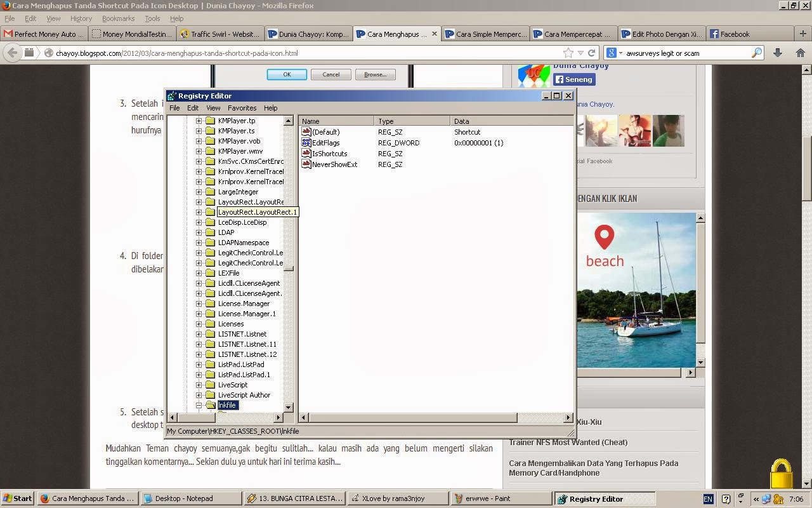Click the Cancel button on the webpage
Screen dimensions: 812x508
(x=331, y=74)
